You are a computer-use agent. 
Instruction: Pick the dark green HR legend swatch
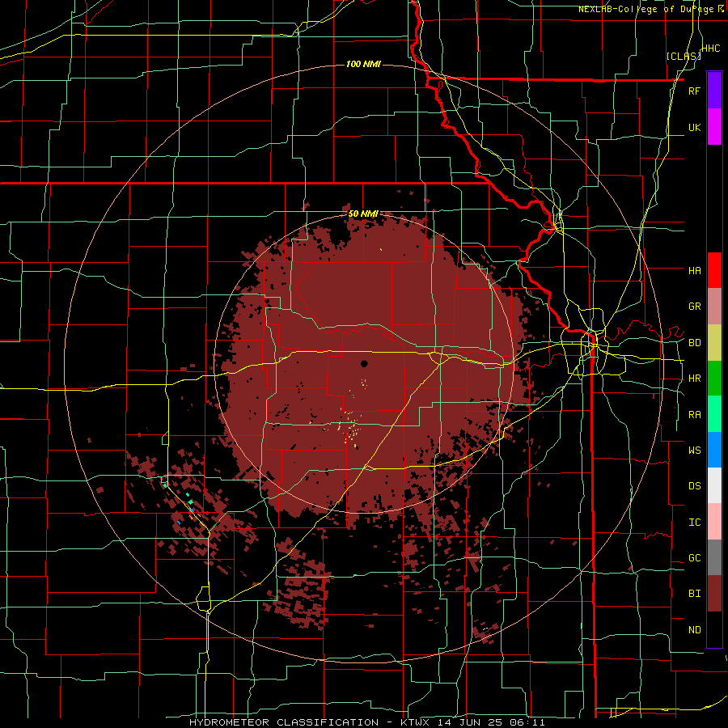714,379
